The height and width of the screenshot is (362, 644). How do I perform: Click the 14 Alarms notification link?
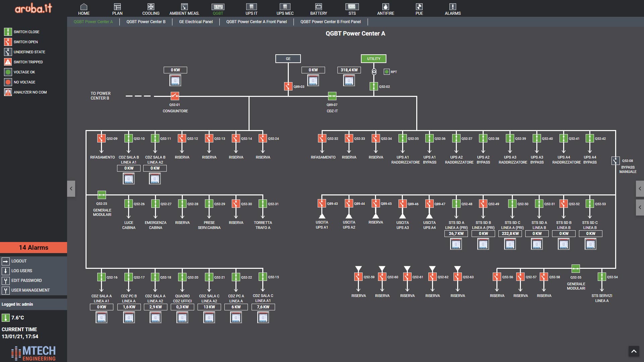click(x=34, y=247)
